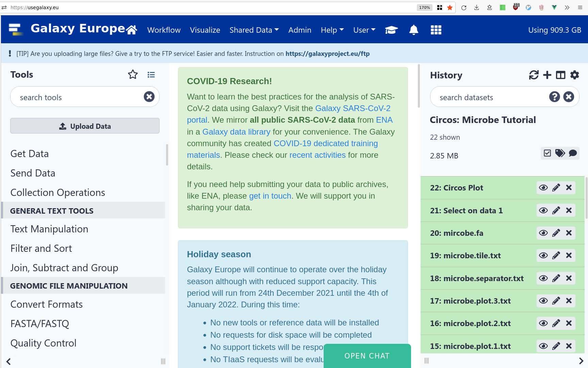The image size is (588, 368).
Task: View data of 21: Select on data 1
Action: click(x=543, y=211)
